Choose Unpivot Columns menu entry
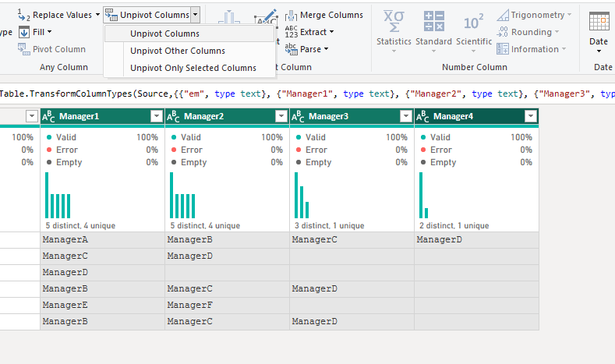 189,34
